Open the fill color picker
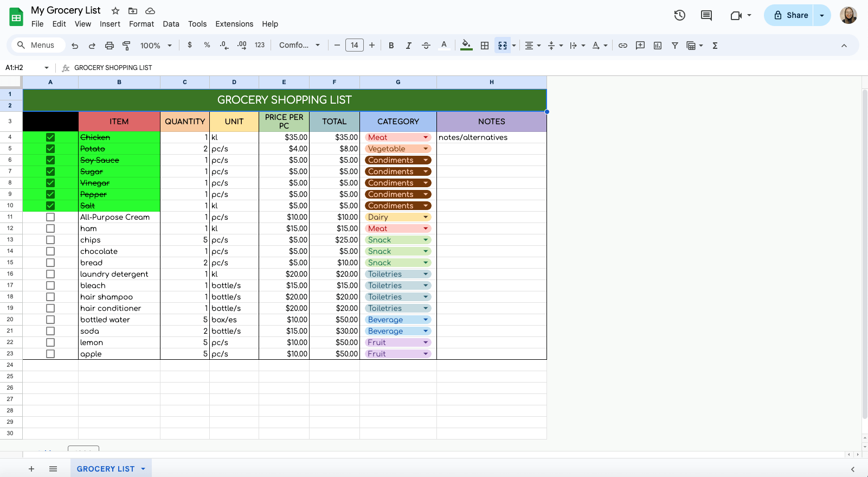The height and width of the screenshot is (477, 868). pos(466,46)
